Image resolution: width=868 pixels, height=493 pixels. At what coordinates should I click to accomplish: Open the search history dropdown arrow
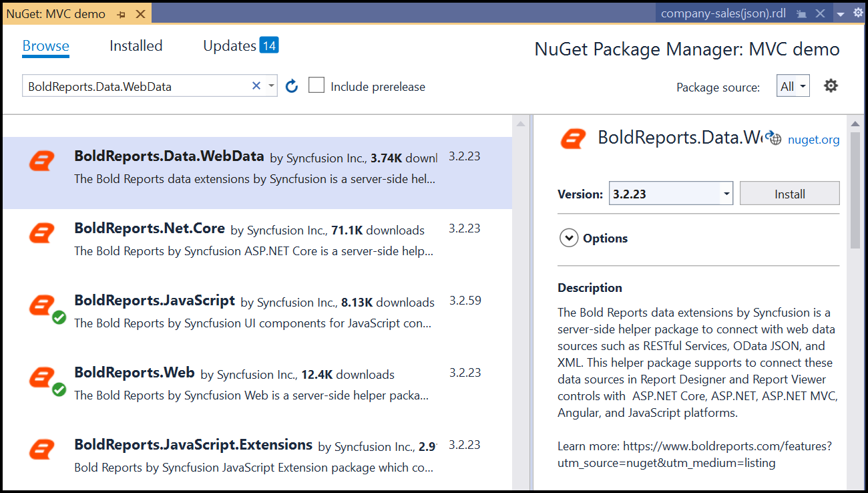click(x=271, y=86)
